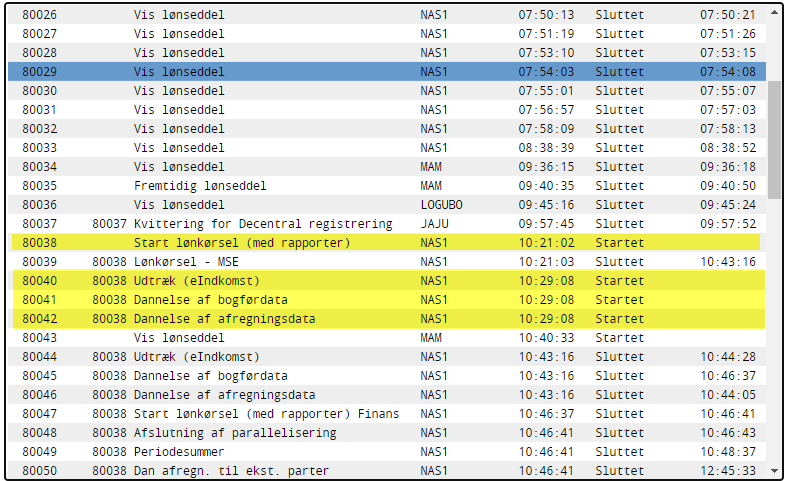This screenshot has width=785, height=481.
Task: Click start time 10:40:33
Action: click(546, 338)
